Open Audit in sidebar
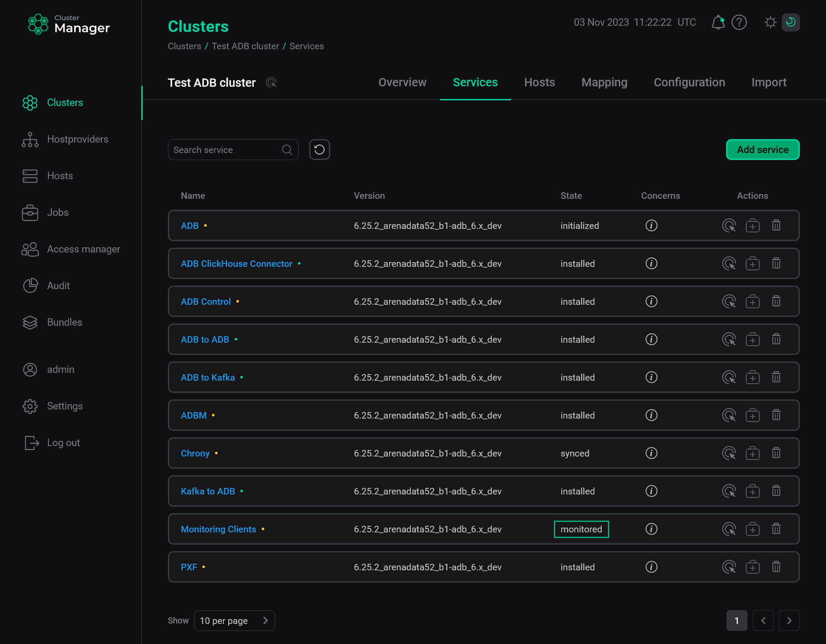Image resolution: width=826 pixels, height=644 pixels. click(x=46, y=286)
